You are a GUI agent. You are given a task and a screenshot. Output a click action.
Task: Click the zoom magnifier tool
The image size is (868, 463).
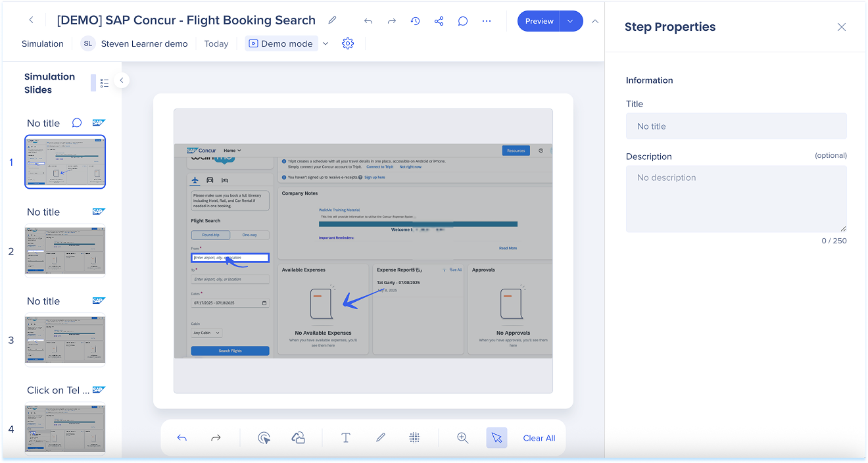pyautogui.click(x=462, y=438)
